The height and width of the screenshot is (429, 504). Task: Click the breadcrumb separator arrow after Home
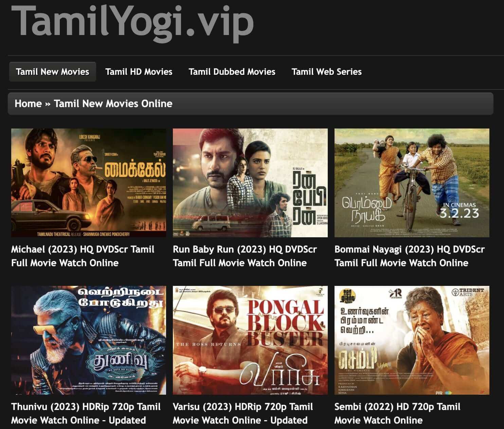[x=48, y=104]
